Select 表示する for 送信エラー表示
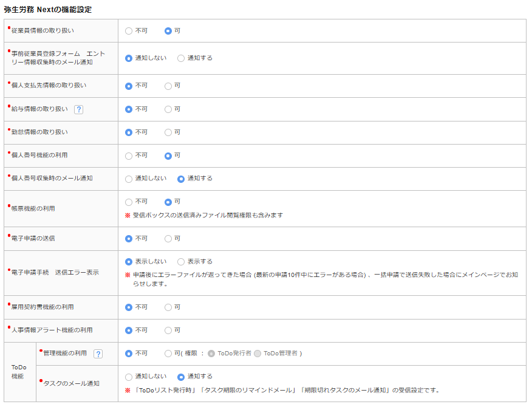Image resolution: width=532 pixels, height=407 pixels. (x=181, y=262)
